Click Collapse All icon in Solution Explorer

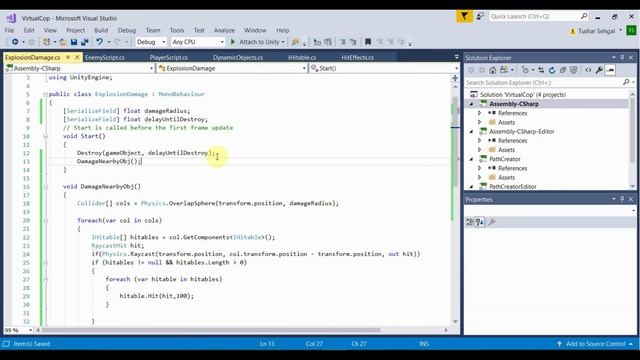[x=563, y=70]
